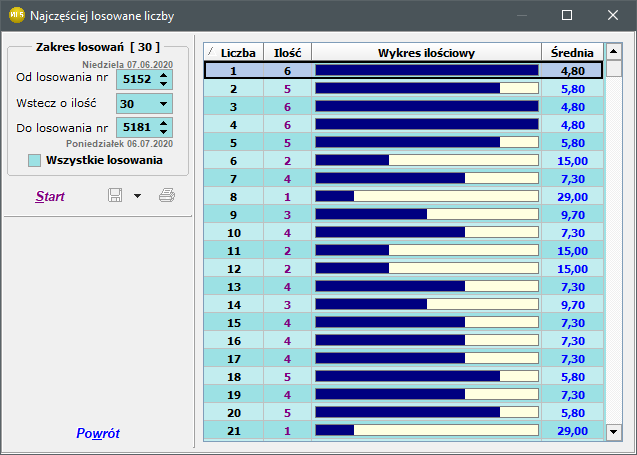Image resolution: width=637 pixels, height=455 pixels.
Task: Click the printer icon
Action: click(x=167, y=195)
